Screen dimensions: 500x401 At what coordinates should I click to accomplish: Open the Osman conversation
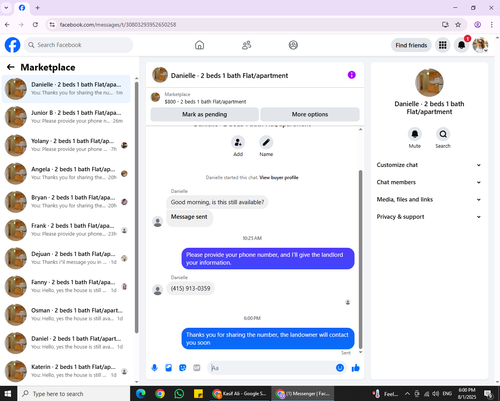point(66,315)
